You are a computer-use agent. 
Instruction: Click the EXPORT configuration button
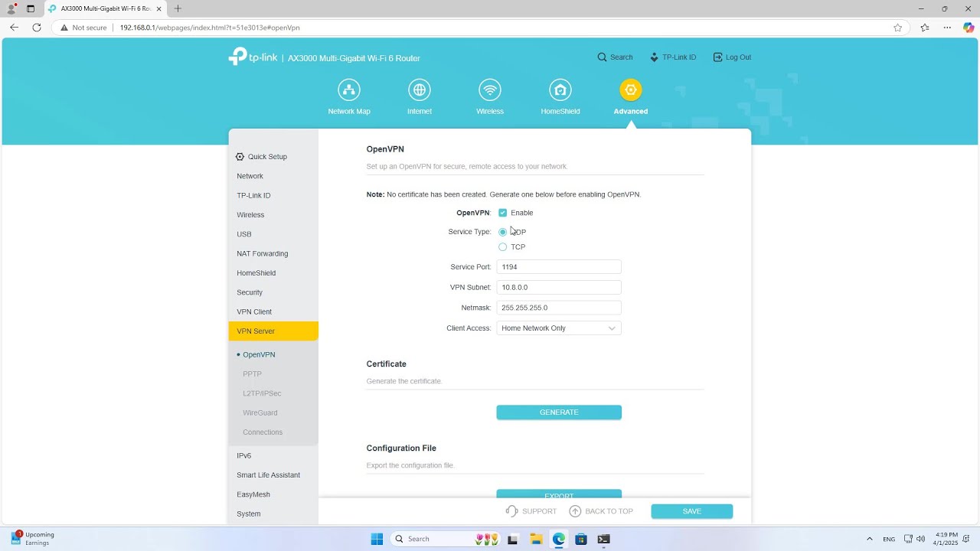point(559,494)
